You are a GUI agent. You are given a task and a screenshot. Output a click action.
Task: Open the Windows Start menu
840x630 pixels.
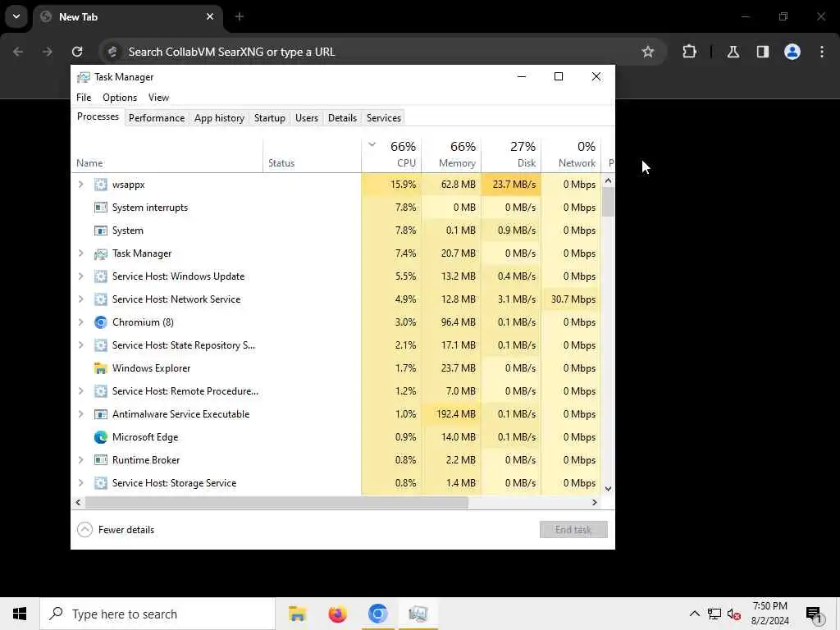(20, 614)
